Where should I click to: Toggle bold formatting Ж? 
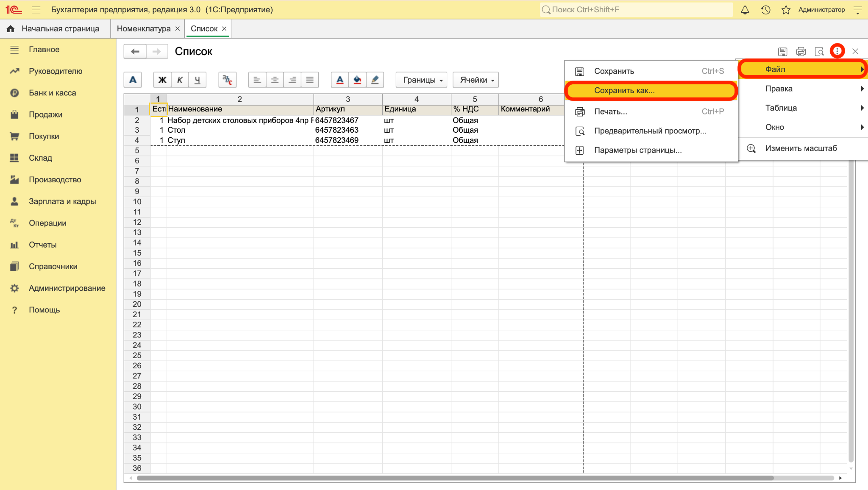click(x=162, y=80)
